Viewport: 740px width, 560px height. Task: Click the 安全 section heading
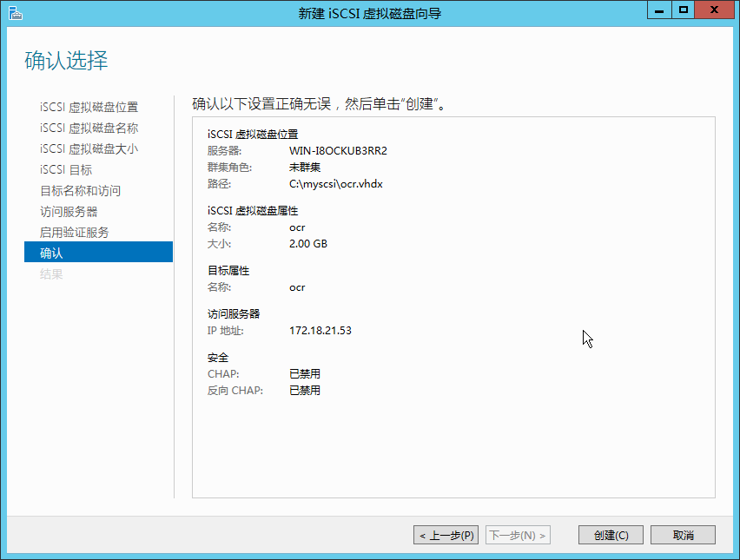[217, 357]
